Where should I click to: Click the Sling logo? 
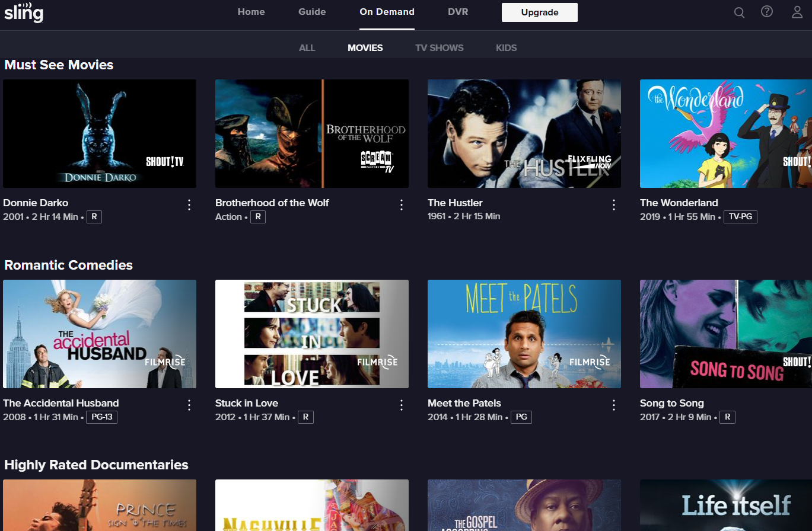tap(24, 13)
